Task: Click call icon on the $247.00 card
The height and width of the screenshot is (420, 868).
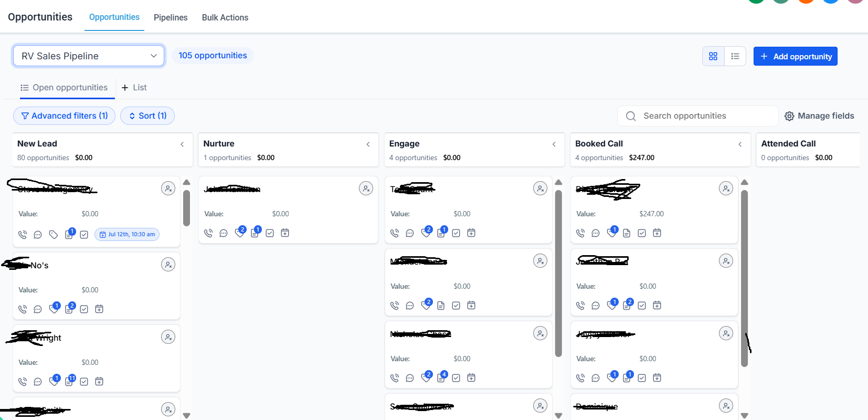Action: pos(580,233)
